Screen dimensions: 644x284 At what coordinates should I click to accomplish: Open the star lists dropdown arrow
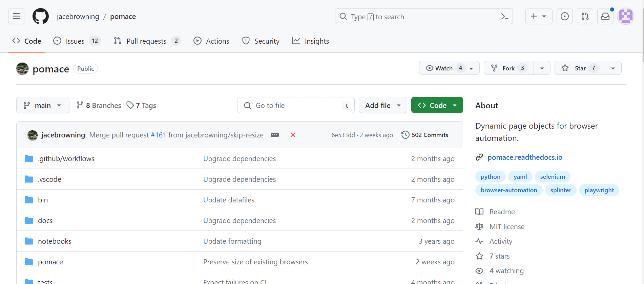click(x=613, y=68)
